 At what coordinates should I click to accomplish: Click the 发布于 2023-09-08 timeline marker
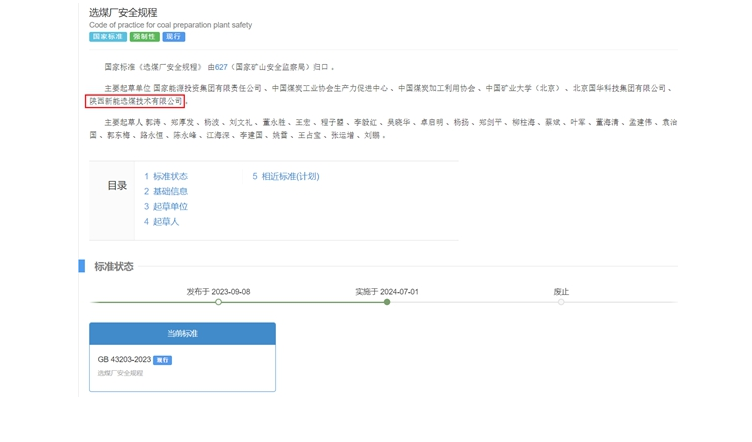coord(219,302)
